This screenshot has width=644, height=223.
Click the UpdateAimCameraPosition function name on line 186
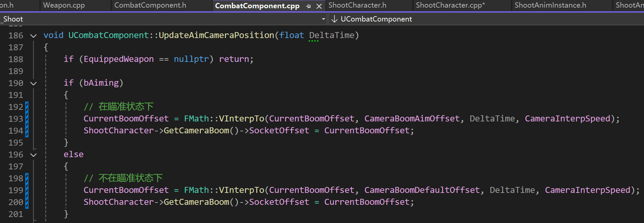(x=216, y=35)
